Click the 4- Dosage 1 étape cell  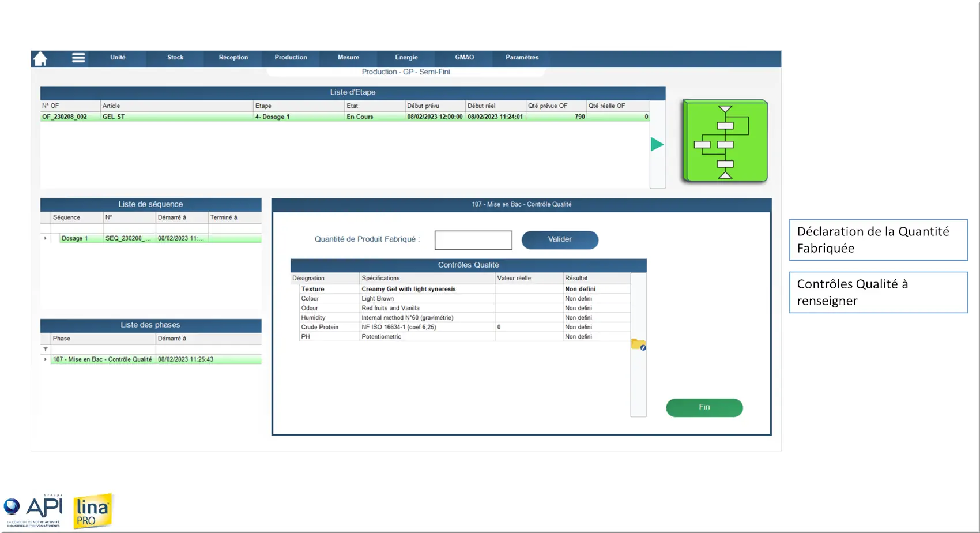[299, 117]
